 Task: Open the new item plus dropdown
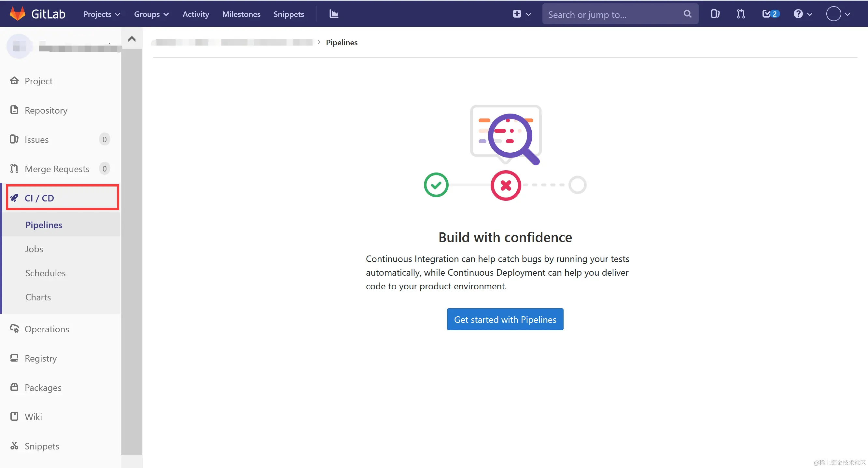click(521, 14)
